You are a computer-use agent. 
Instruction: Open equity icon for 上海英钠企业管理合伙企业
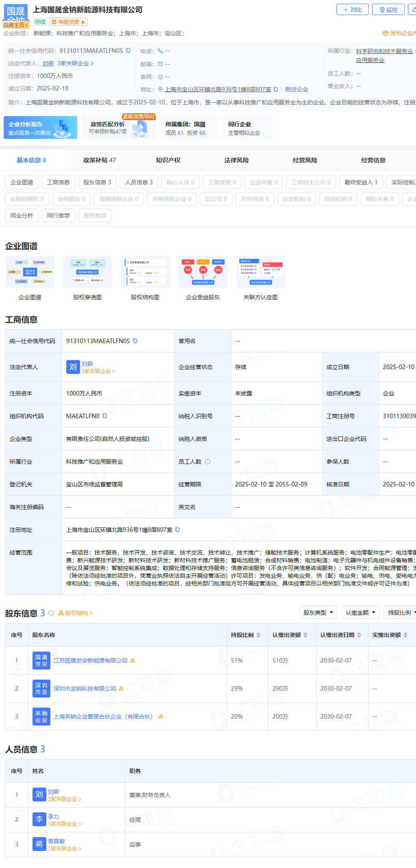click(161, 717)
